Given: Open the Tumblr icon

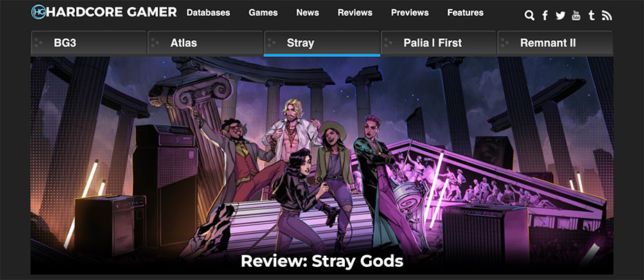Looking at the screenshot, I should (591, 16).
